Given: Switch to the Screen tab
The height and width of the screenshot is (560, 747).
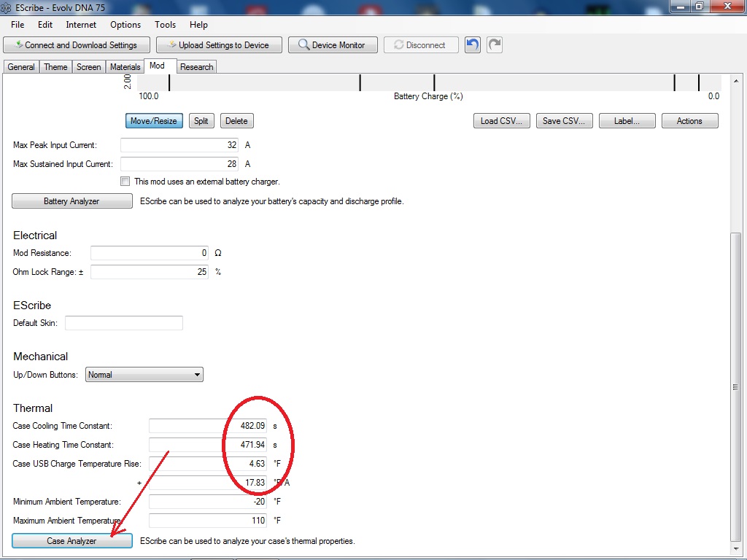Looking at the screenshot, I should coord(88,67).
